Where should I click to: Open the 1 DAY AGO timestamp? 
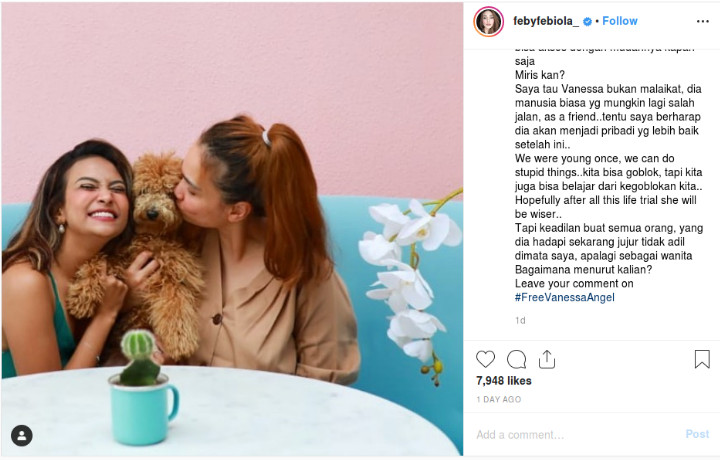499,399
